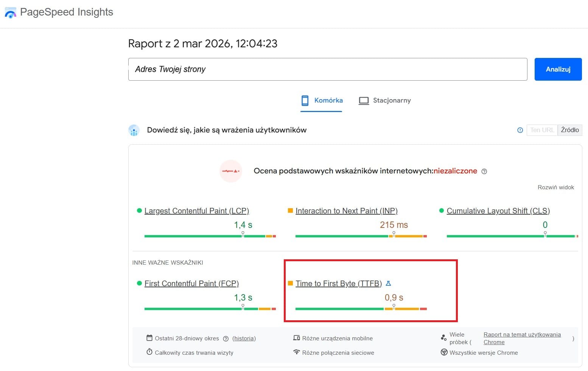Click the PageSpeed Insights logo icon

11,12
